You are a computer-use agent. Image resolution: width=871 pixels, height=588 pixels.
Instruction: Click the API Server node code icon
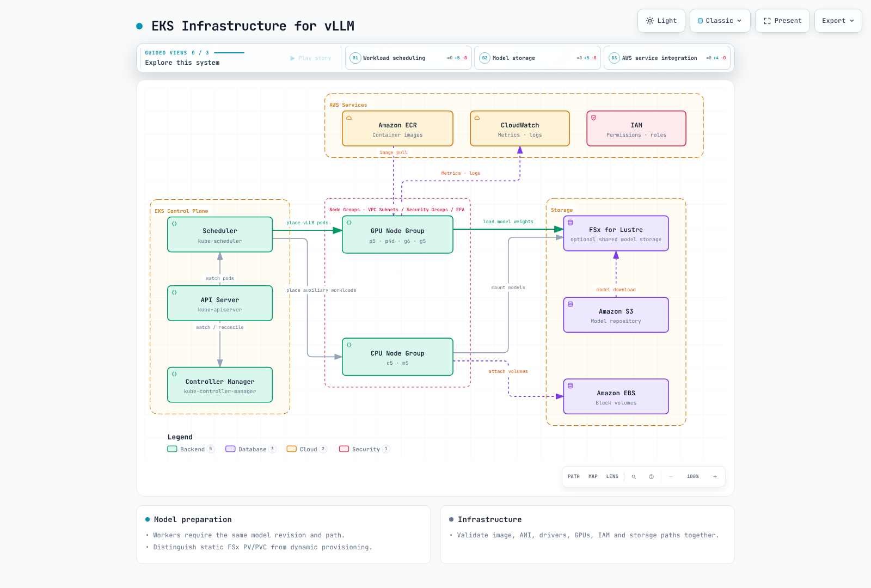coord(174,292)
